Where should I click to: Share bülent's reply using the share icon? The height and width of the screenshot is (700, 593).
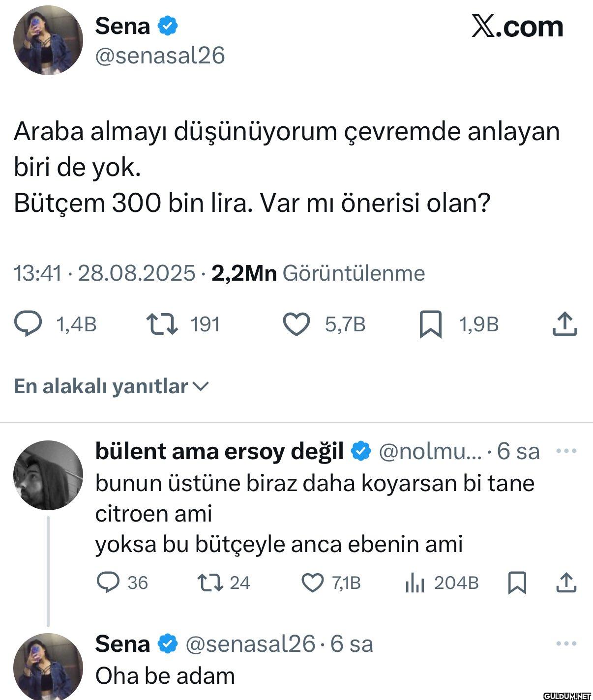pos(566,583)
